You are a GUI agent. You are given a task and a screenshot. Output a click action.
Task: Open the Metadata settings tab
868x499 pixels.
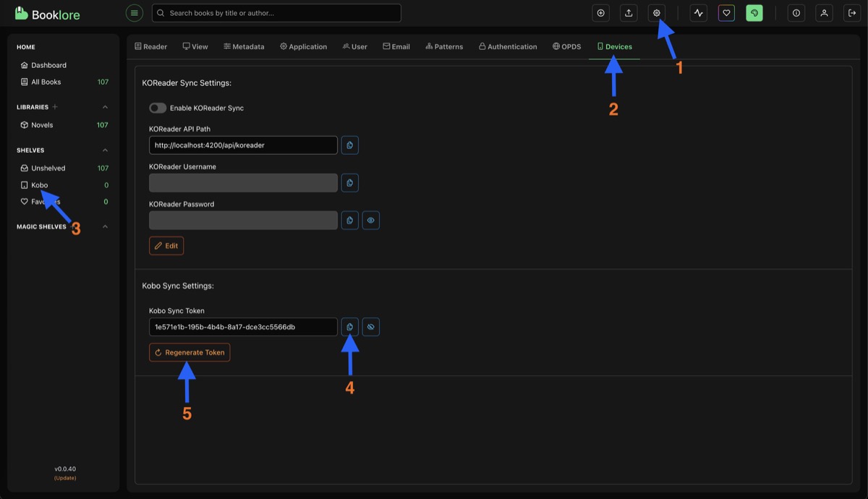point(244,46)
